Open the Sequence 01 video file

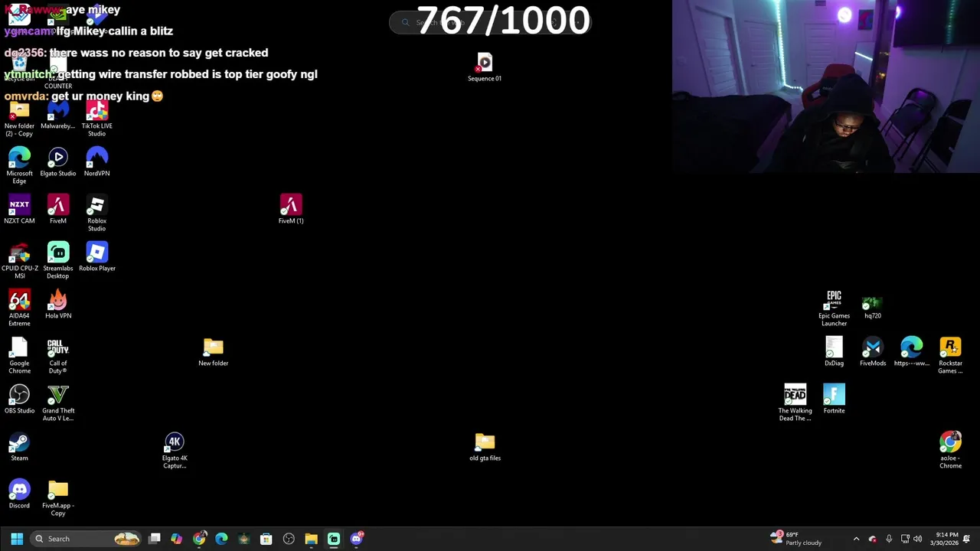point(485,67)
